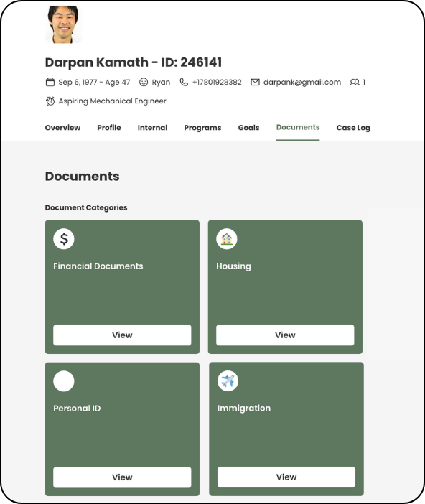Click the Personal ID card title

77,409
